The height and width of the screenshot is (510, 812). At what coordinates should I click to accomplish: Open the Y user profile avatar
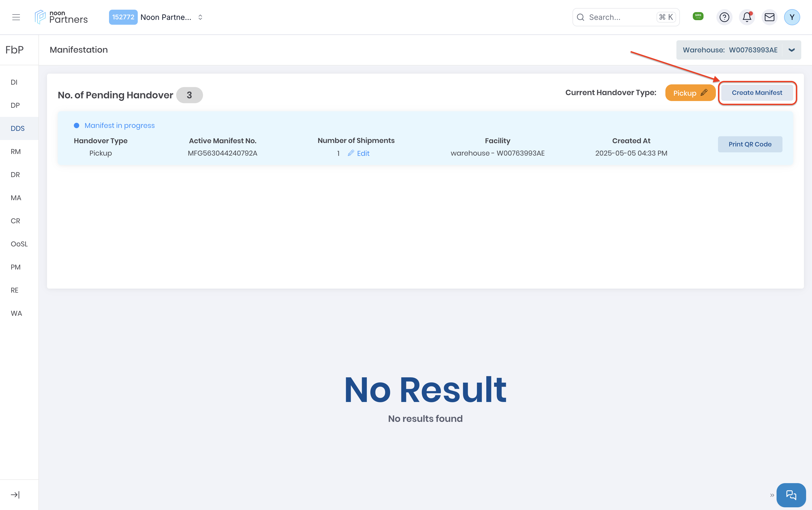792,17
